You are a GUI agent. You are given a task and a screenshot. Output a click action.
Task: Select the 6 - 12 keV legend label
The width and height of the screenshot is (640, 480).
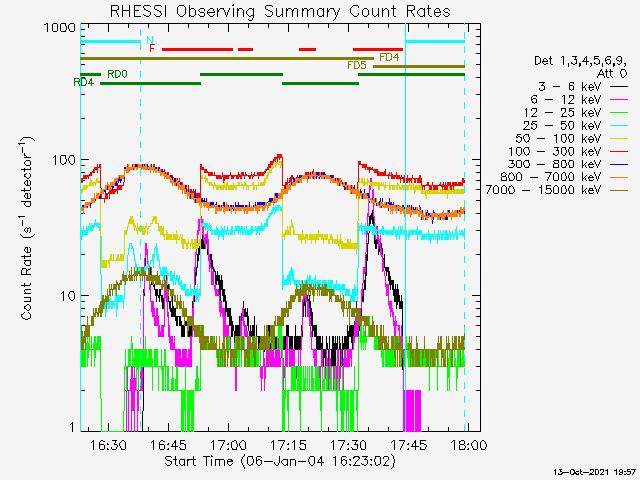click(x=566, y=100)
